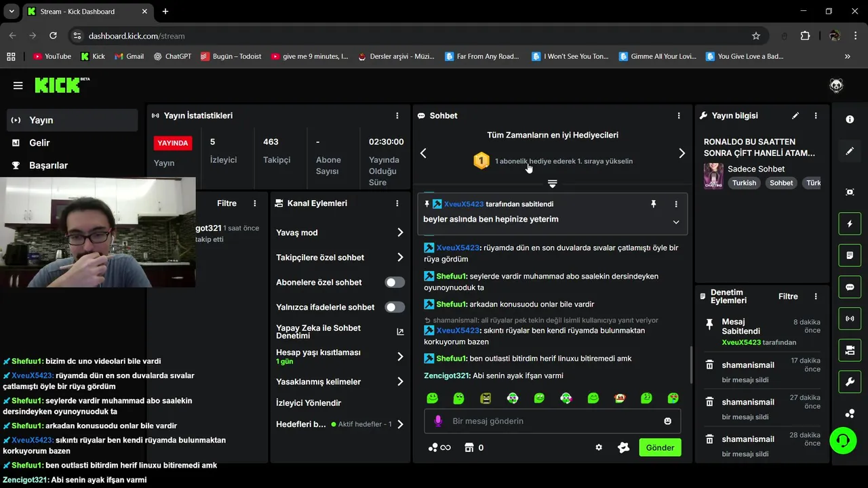Expand the pinned message chevron
Image resolution: width=868 pixels, height=488 pixels.
(676, 222)
